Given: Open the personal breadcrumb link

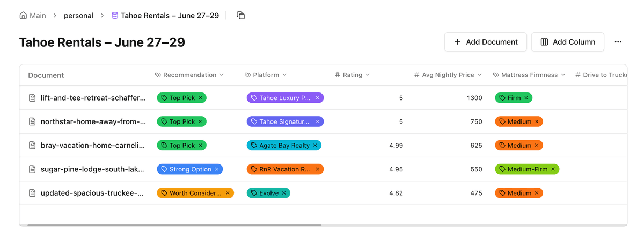Looking at the screenshot, I should tap(78, 16).
